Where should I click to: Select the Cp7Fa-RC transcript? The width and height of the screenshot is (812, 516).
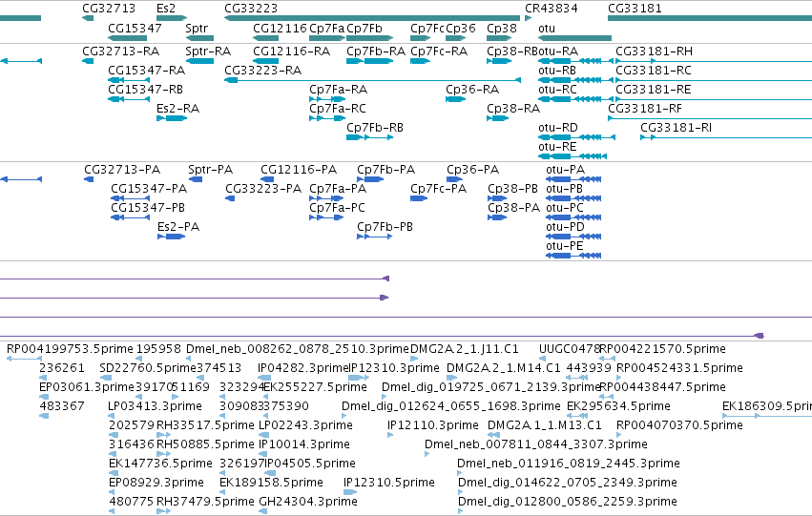tap(338, 109)
